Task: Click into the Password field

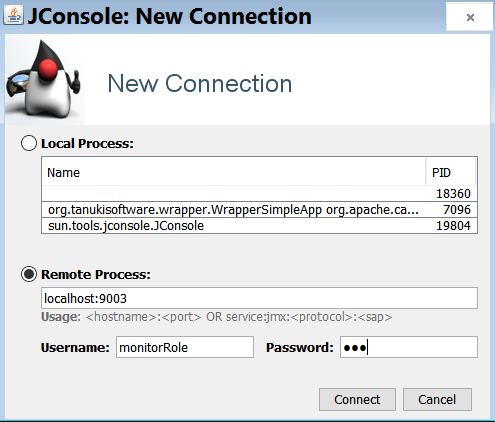Action: coord(409,347)
